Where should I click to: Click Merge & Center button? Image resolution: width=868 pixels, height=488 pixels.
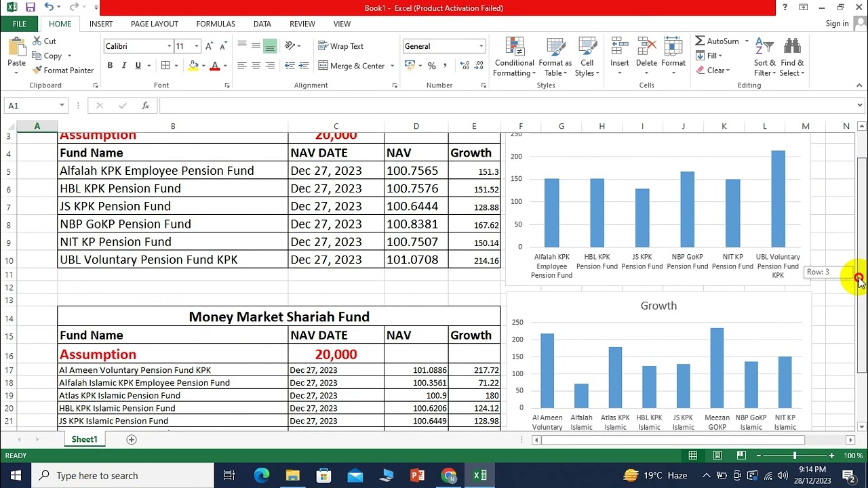pyautogui.click(x=351, y=66)
